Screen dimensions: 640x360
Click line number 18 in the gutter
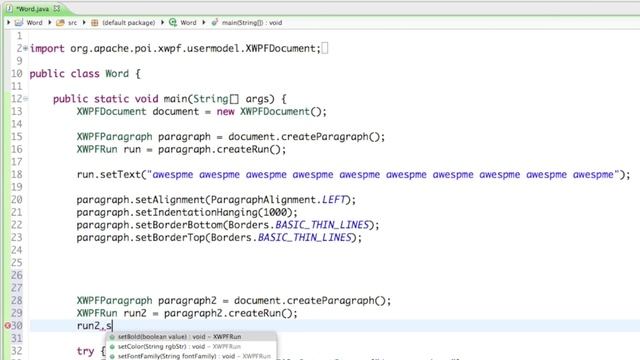tap(17, 174)
